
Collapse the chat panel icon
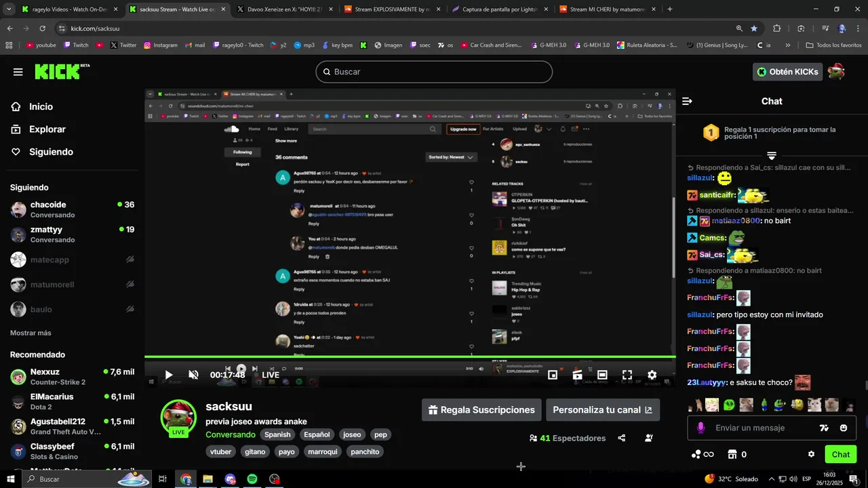pyautogui.click(x=687, y=101)
